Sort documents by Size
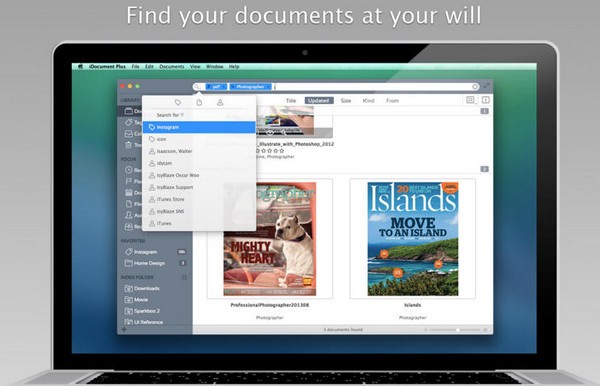The height and width of the screenshot is (386, 600). click(x=346, y=101)
